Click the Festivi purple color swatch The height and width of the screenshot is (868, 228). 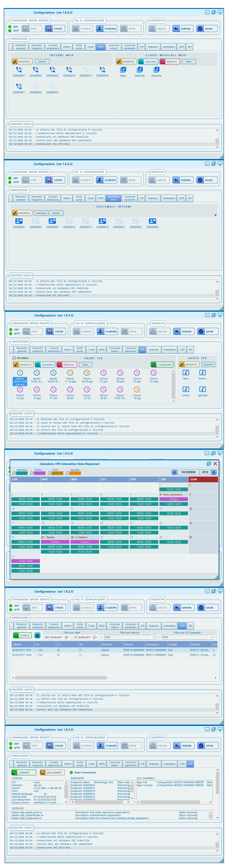pyautogui.click(x=40, y=473)
